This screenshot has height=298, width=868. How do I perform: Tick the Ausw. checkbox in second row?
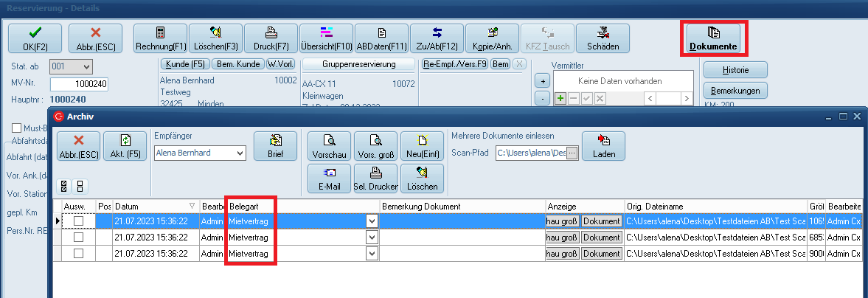[x=79, y=238]
